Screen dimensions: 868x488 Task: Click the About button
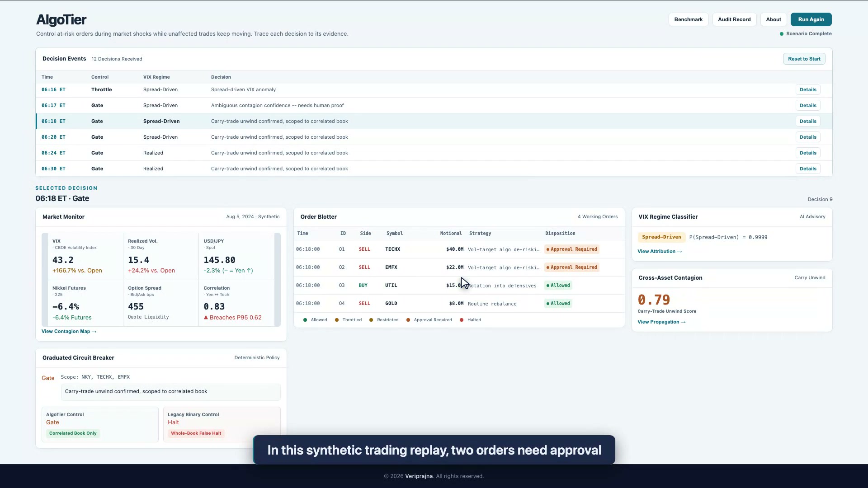774,19
